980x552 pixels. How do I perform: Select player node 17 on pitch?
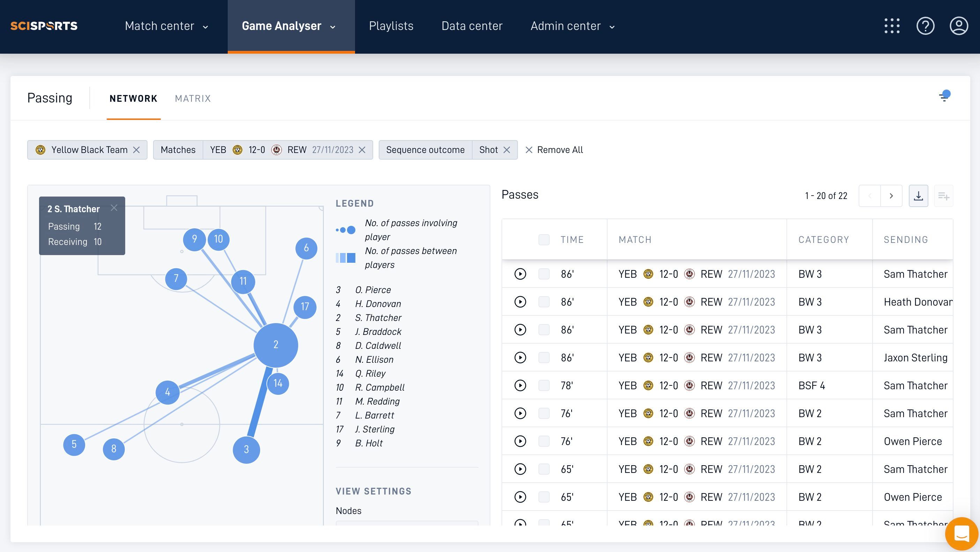[x=305, y=307]
